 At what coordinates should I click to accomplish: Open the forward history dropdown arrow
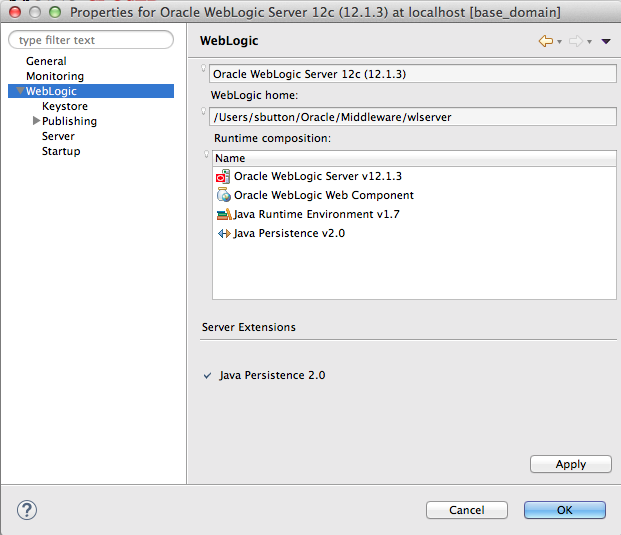click(x=589, y=42)
